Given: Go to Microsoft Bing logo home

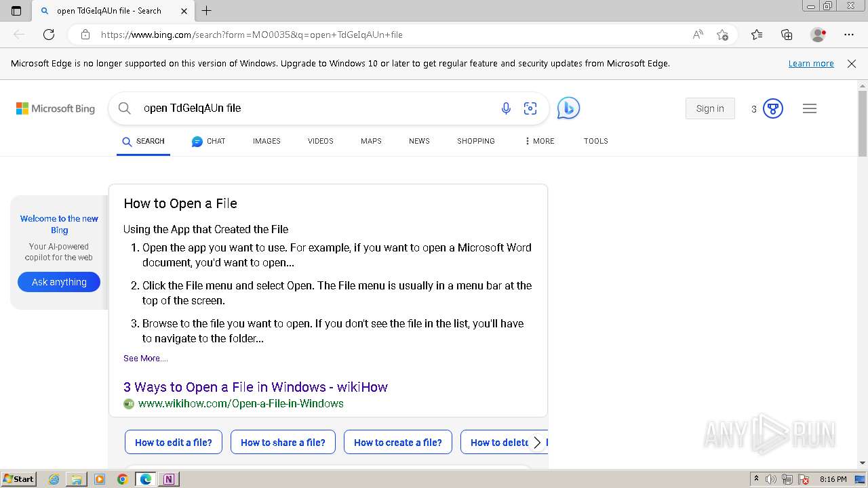Looking at the screenshot, I should (56, 108).
